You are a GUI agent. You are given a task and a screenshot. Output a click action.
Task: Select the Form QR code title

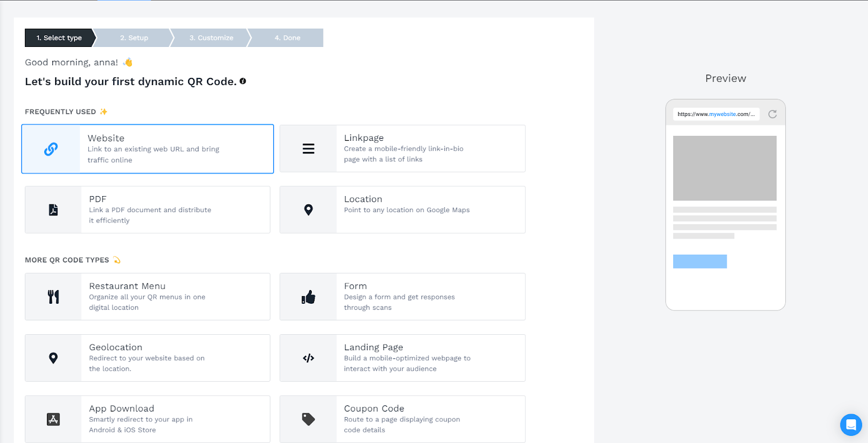(x=355, y=286)
